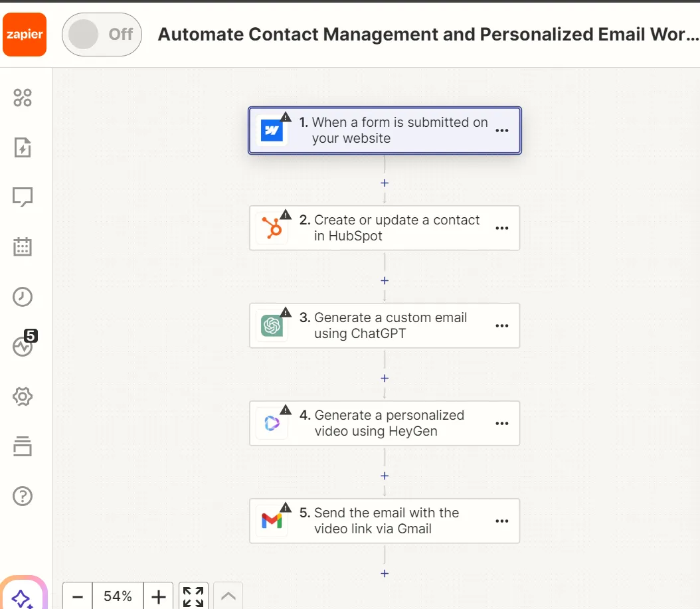Open the versions stack icon

23,446
